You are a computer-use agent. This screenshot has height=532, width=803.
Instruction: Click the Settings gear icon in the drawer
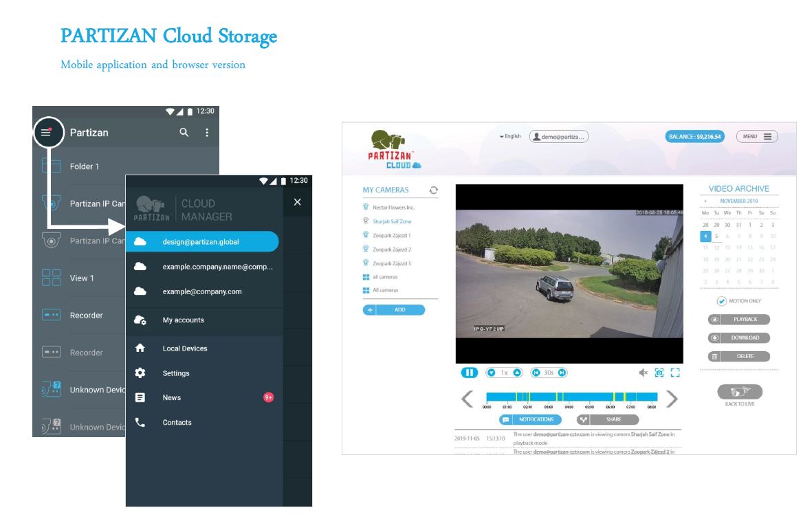point(140,373)
